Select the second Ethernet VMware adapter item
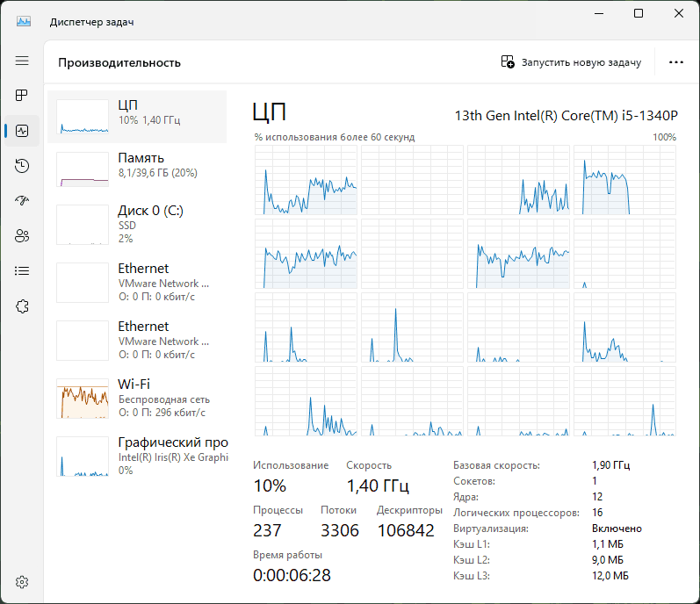Image resolution: width=700 pixels, height=604 pixels. [137, 341]
